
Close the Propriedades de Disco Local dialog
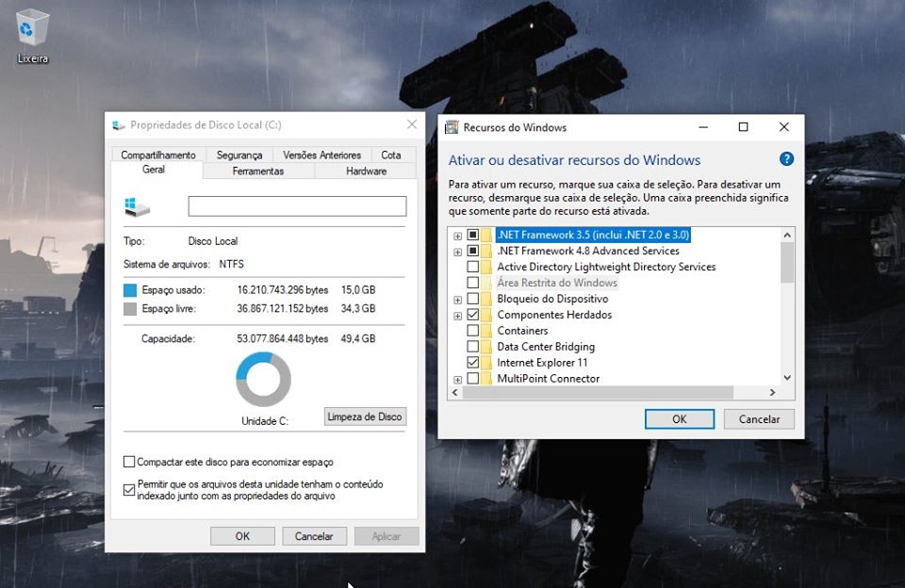[x=412, y=124]
